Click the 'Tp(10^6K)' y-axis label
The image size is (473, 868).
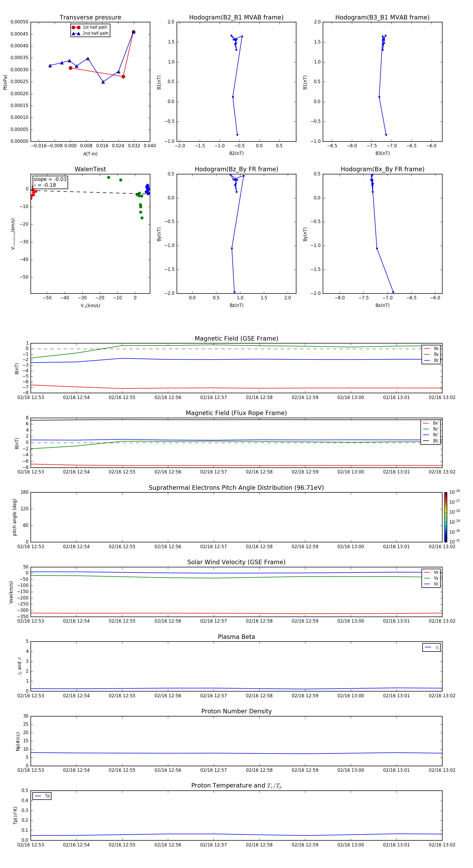(15, 815)
